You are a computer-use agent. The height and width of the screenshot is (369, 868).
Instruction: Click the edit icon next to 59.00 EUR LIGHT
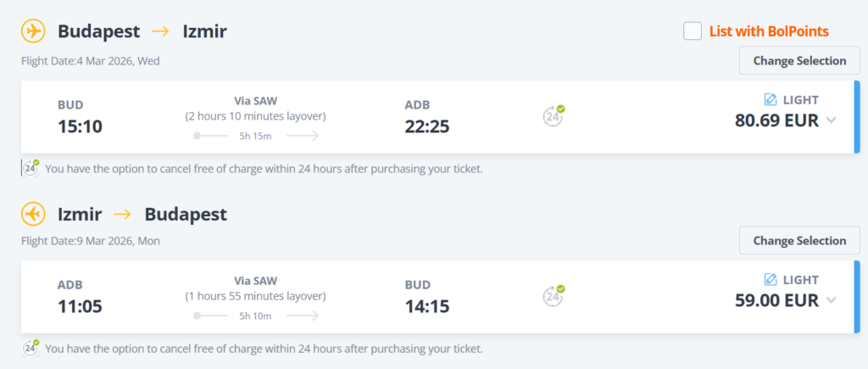771,279
